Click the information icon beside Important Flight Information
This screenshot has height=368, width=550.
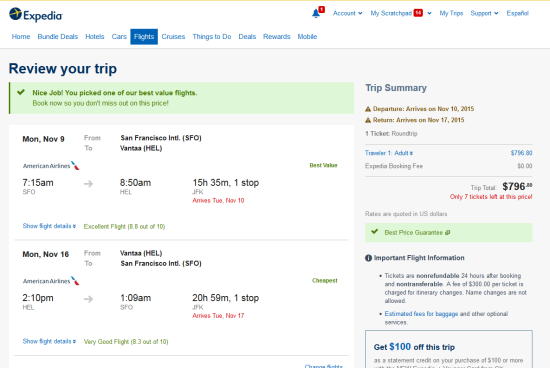point(368,258)
